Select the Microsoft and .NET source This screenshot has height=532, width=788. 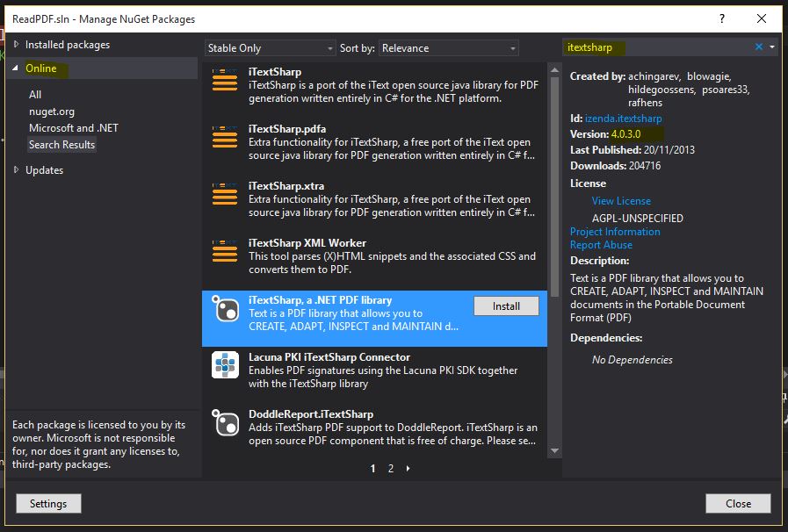coord(74,128)
